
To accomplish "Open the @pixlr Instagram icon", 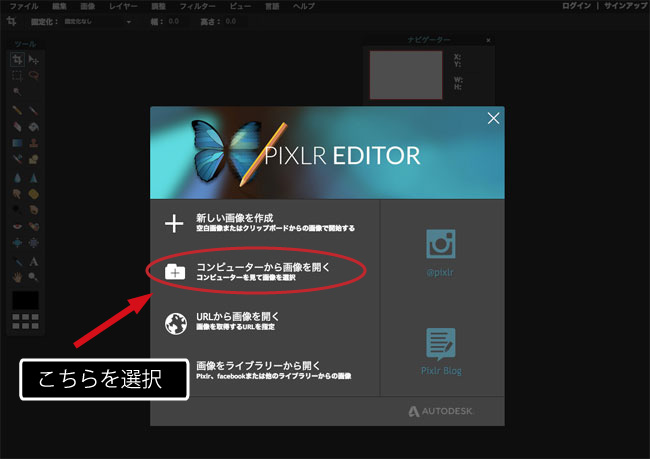I will pyautogui.click(x=441, y=244).
